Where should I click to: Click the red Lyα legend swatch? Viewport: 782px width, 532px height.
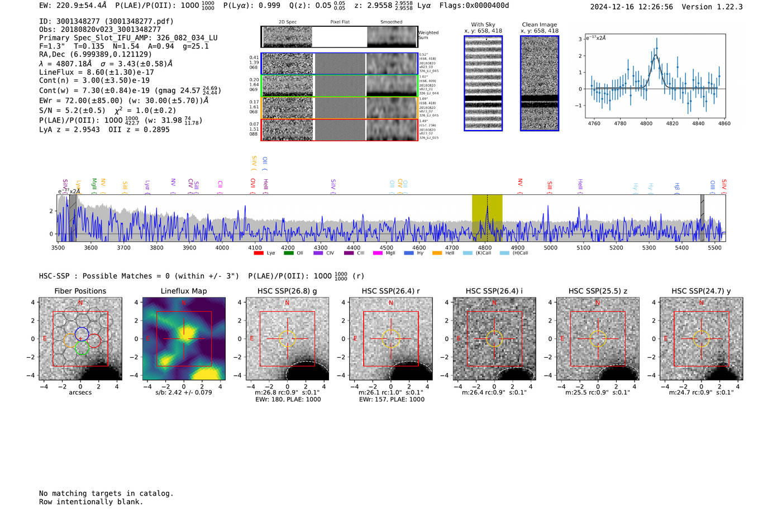(x=259, y=253)
